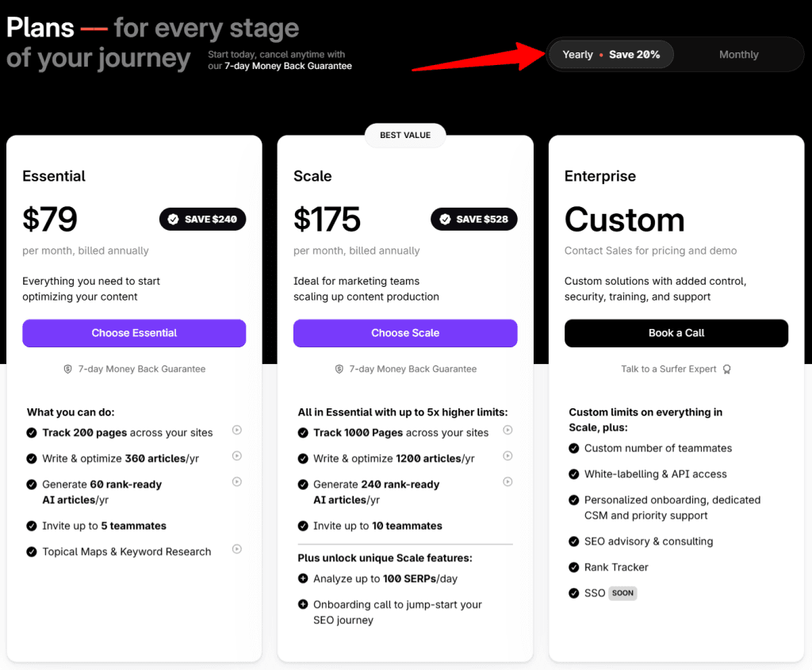Select the Yearly Save 20% billing option
The height and width of the screenshot is (670, 812).
coord(611,54)
